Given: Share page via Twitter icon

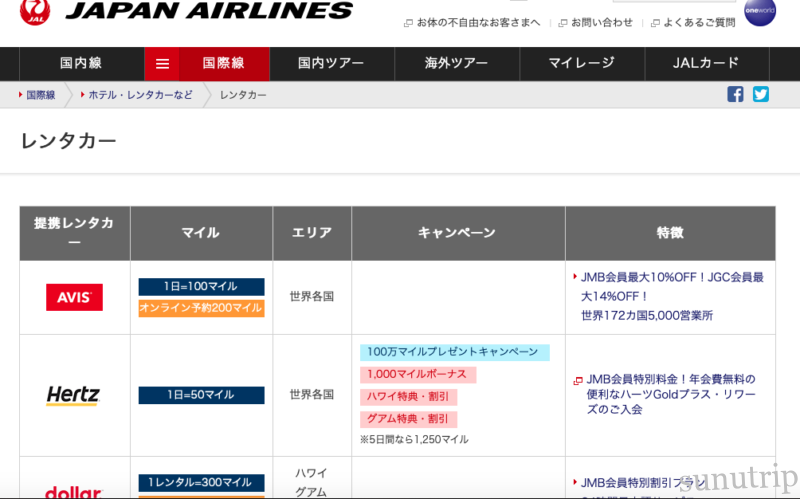Looking at the screenshot, I should pyautogui.click(x=761, y=95).
